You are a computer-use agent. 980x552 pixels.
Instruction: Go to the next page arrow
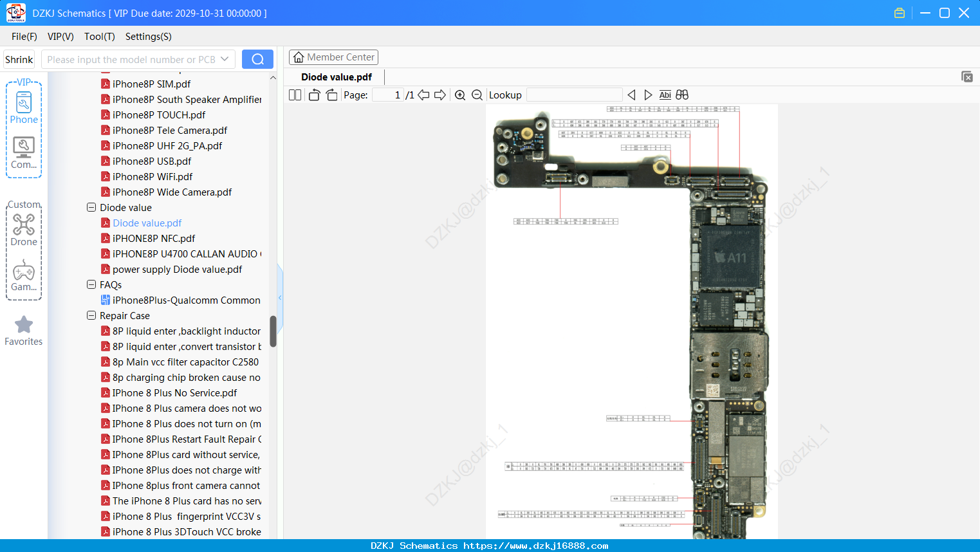440,95
